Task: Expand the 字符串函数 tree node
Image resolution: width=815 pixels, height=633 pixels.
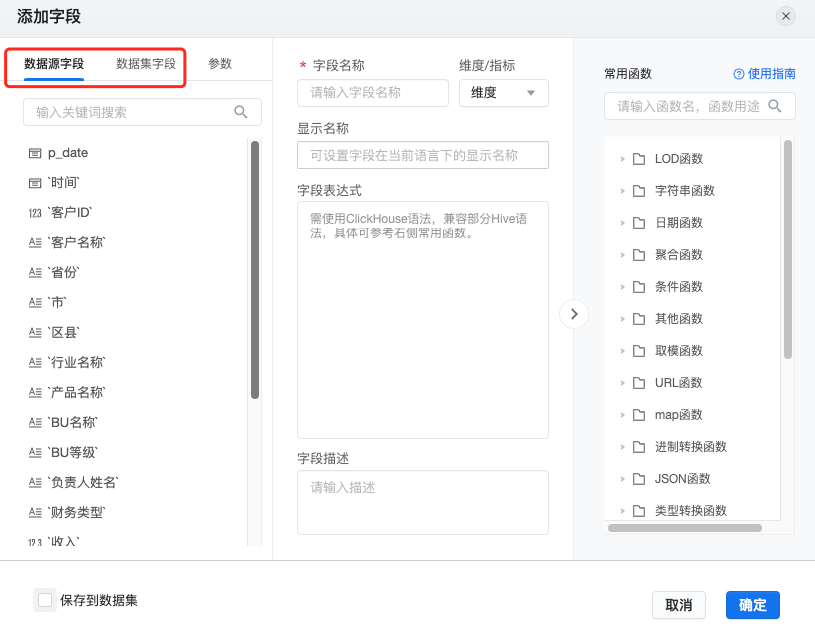Action: tap(622, 191)
